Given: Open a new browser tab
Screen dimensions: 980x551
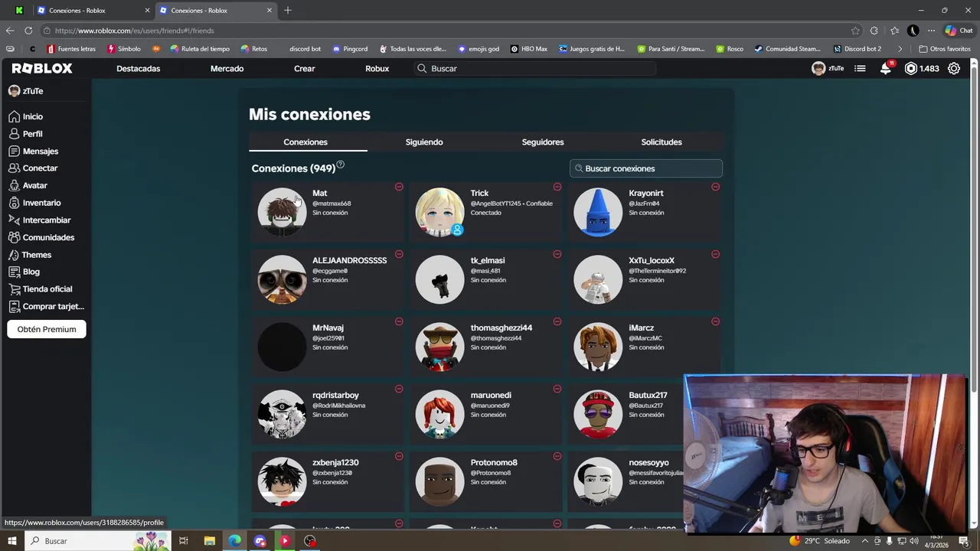Looking at the screenshot, I should (288, 11).
